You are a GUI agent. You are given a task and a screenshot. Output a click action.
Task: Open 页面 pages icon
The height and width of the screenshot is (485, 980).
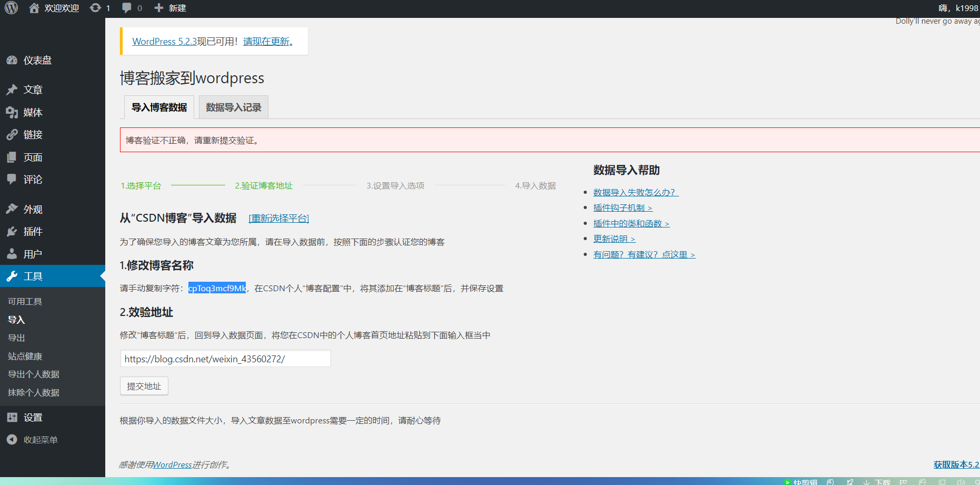click(12, 157)
